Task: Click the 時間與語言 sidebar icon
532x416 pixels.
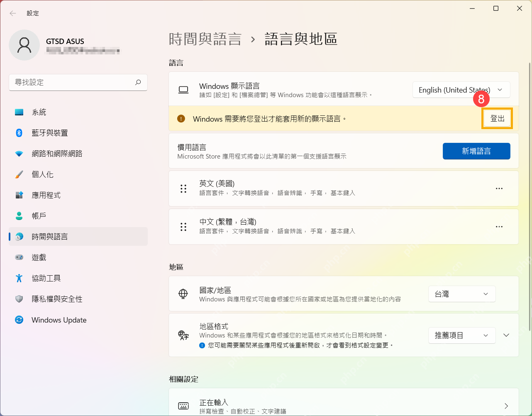Action: click(19, 237)
